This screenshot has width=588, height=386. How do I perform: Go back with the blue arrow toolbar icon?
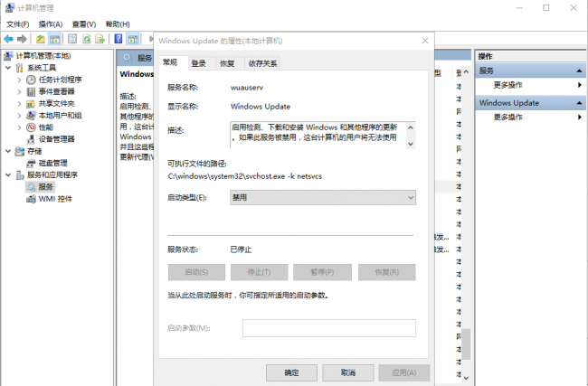(9, 39)
